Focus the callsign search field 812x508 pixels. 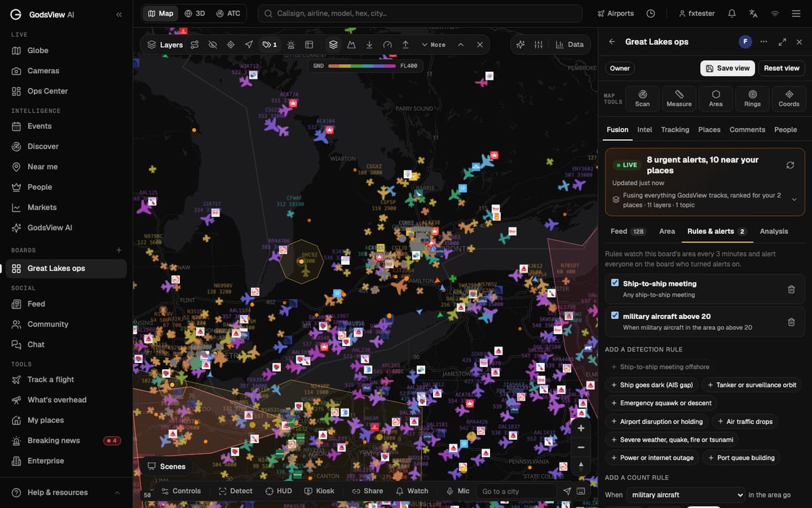pos(420,14)
